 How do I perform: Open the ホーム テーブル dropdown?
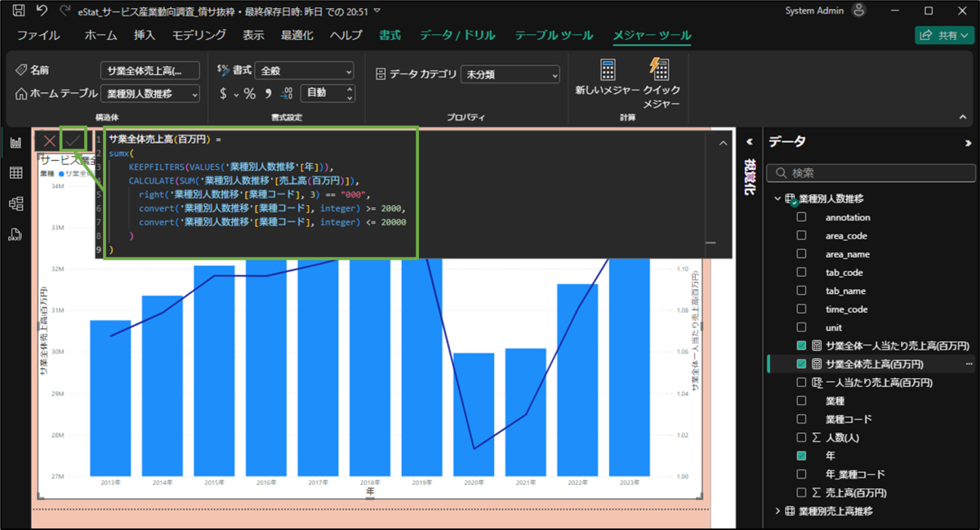click(150, 94)
